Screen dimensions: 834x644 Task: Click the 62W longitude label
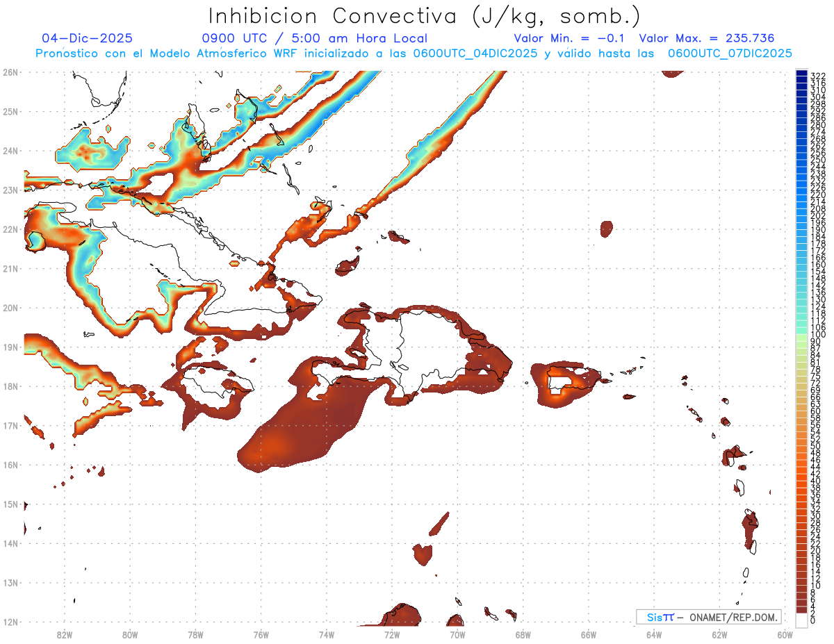point(719,634)
